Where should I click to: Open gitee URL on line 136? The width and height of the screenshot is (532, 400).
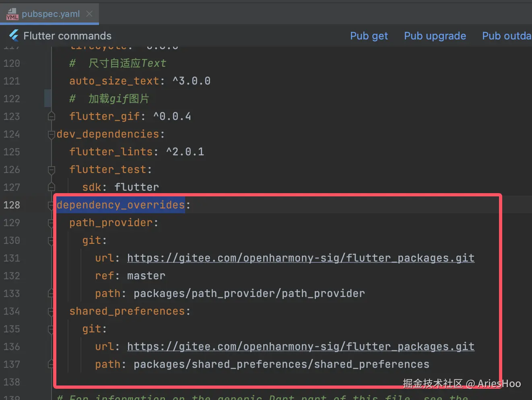click(301, 346)
